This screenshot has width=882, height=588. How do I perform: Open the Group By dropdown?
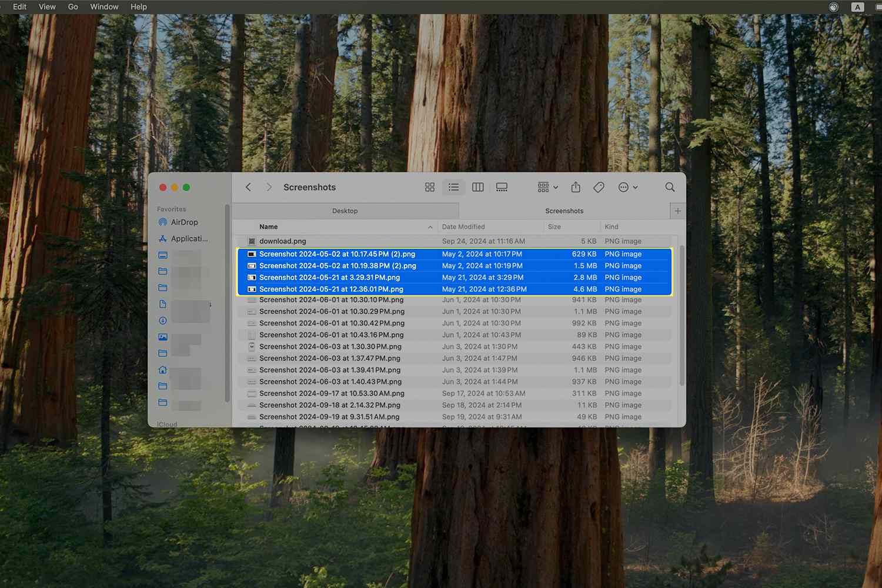pos(547,187)
